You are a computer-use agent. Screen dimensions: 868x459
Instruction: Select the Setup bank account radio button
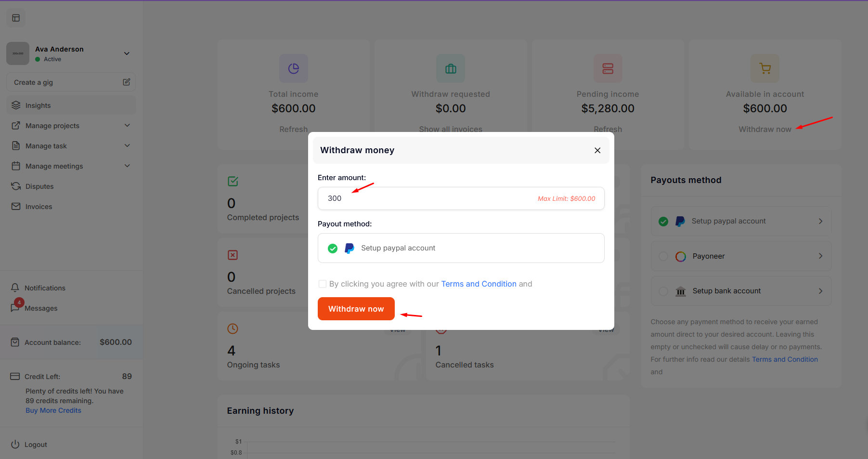coord(663,291)
